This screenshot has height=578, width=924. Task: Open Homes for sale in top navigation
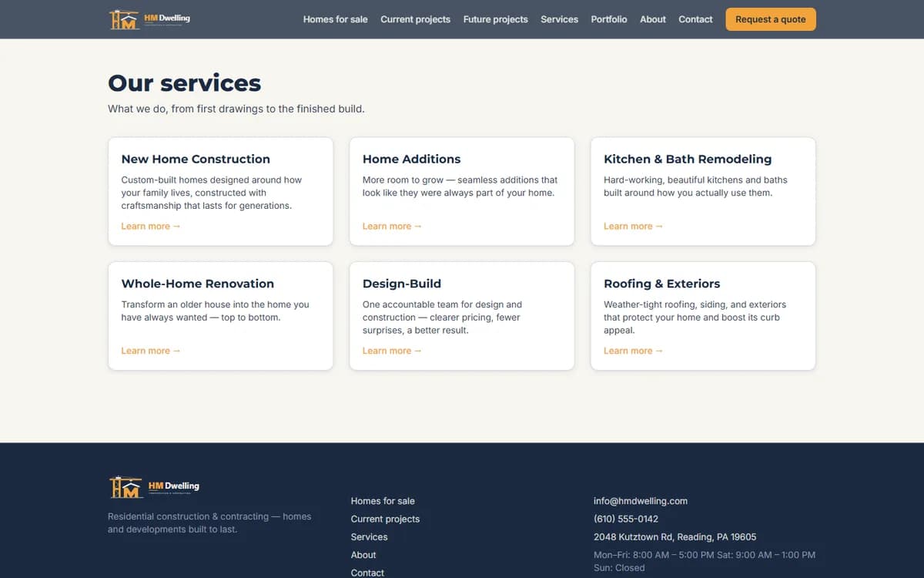(x=335, y=19)
